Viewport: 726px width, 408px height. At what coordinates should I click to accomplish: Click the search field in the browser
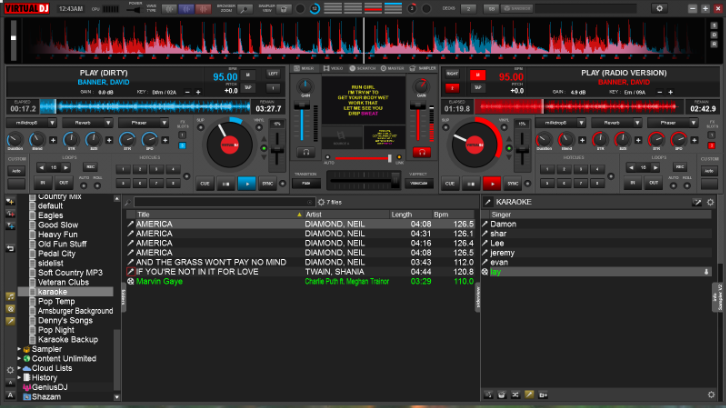tap(223, 202)
